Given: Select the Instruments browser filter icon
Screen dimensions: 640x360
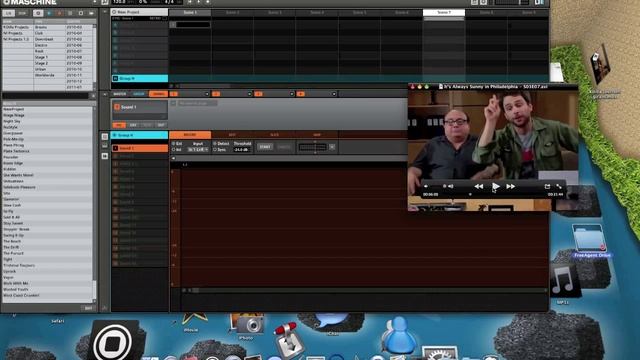Looking at the screenshot, I should pyautogui.click(x=70, y=13).
